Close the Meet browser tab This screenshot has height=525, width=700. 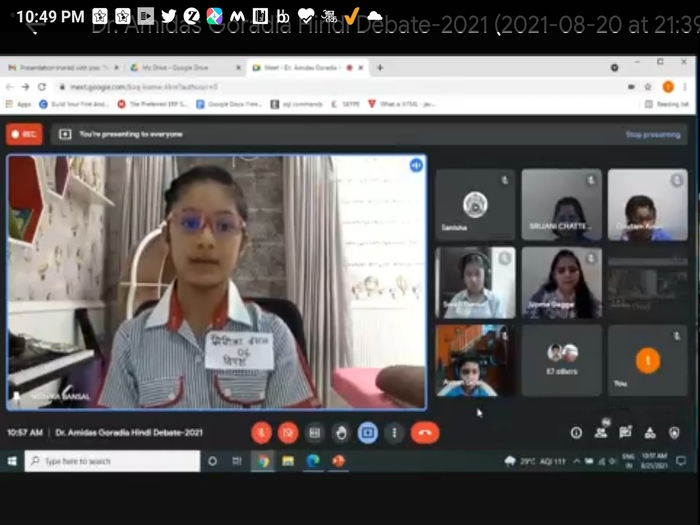pyautogui.click(x=361, y=68)
